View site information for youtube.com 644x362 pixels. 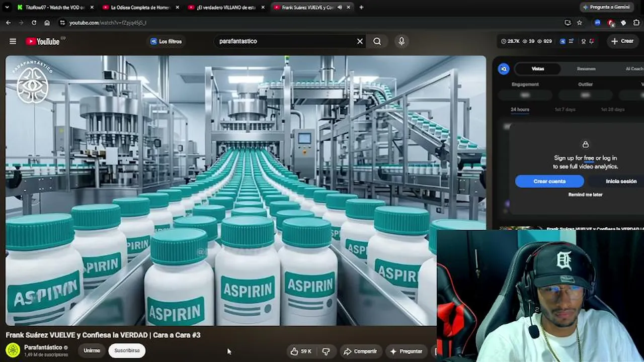pyautogui.click(x=62, y=23)
